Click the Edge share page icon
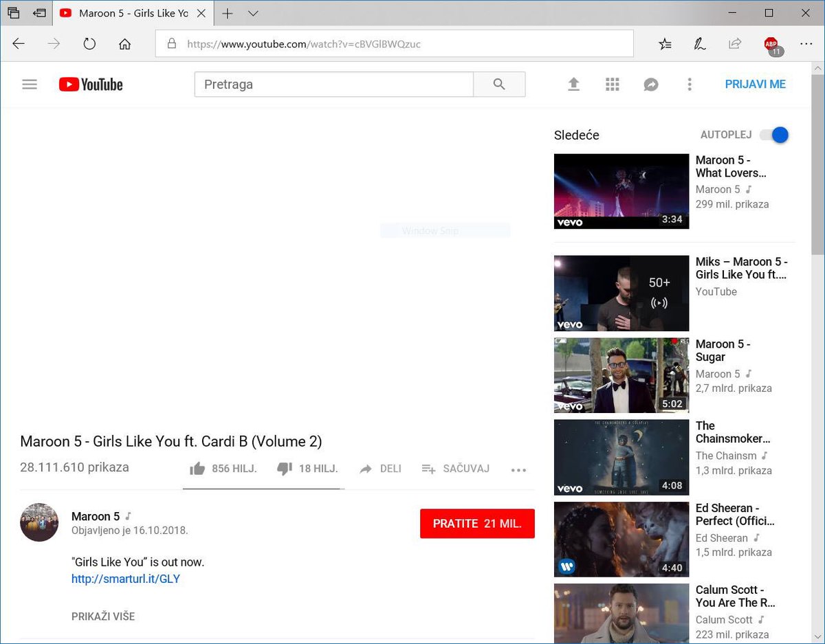This screenshot has height=644, width=825. 735,44
